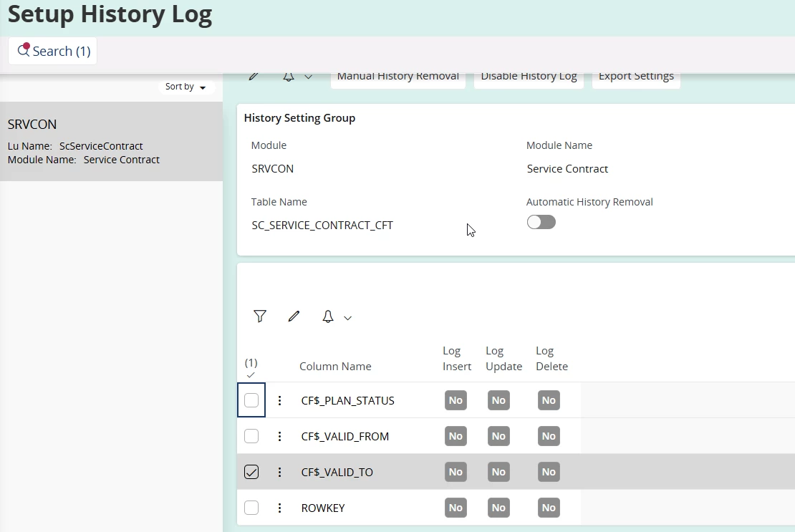Uncheck the CF$_VALID_TO row checkbox

pyautogui.click(x=251, y=472)
